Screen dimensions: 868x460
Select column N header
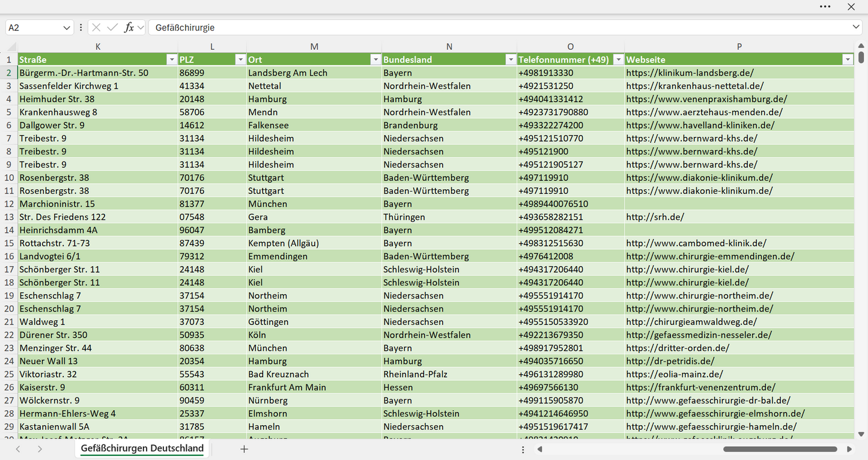(x=449, y=47)
